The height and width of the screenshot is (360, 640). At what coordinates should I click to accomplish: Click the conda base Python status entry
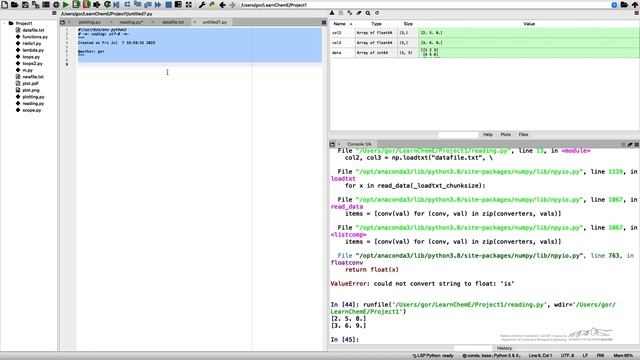point(491,356)
